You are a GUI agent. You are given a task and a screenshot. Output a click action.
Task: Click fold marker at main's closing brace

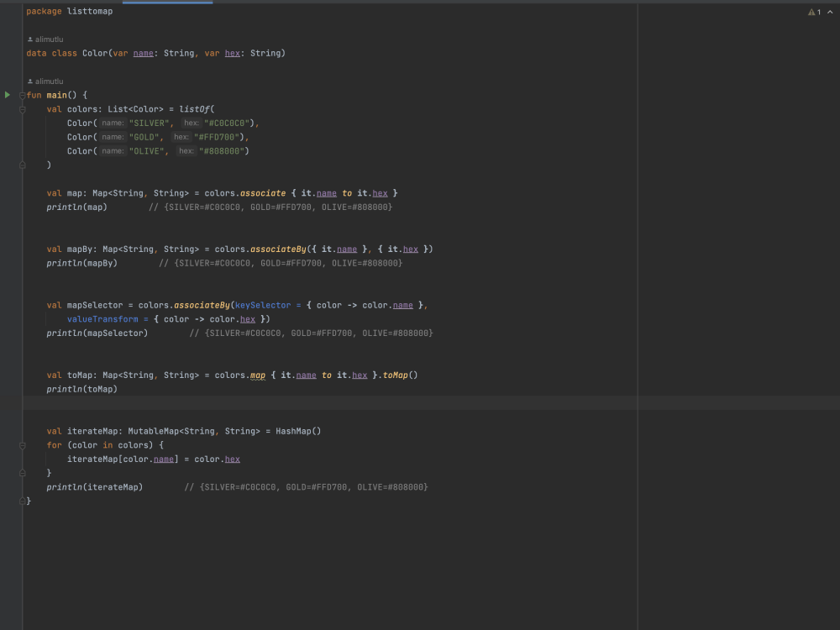pos(23,501)
